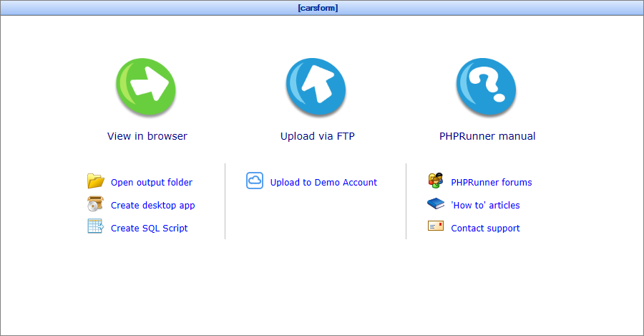Choose the Create desktop app link
This screenshot has height=336, width=644.
click(153, 205)
